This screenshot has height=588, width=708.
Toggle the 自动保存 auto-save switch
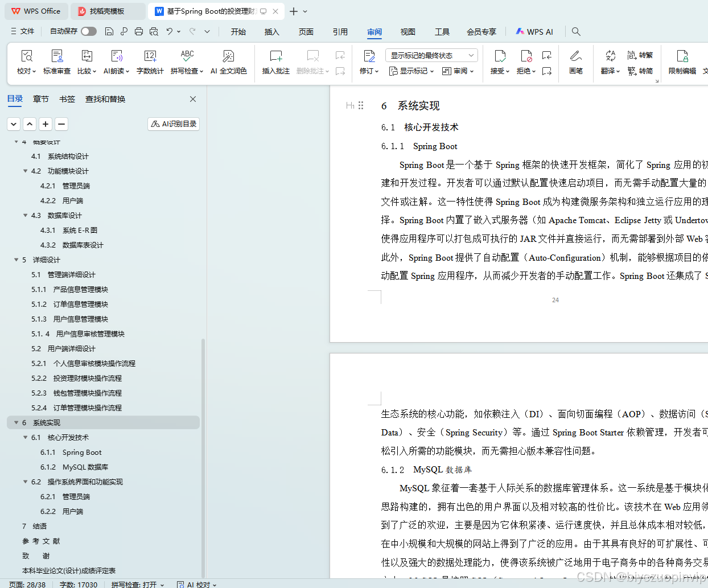point(89,31)
